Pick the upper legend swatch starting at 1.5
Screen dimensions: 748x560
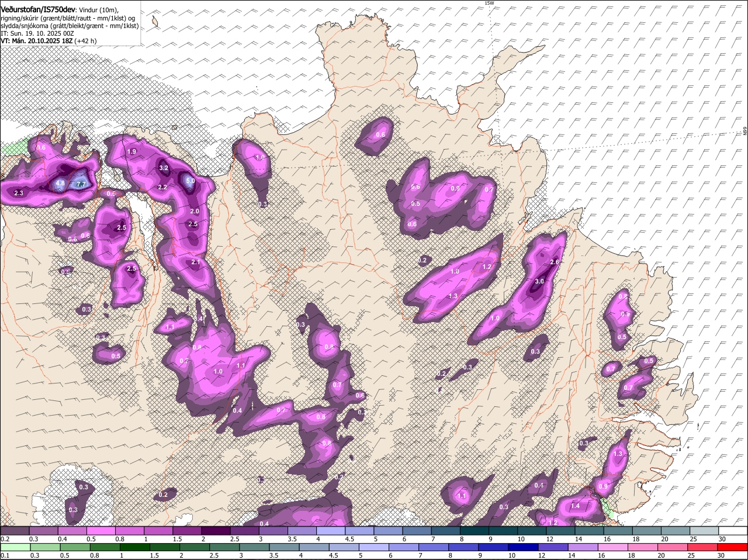(187, 531)
